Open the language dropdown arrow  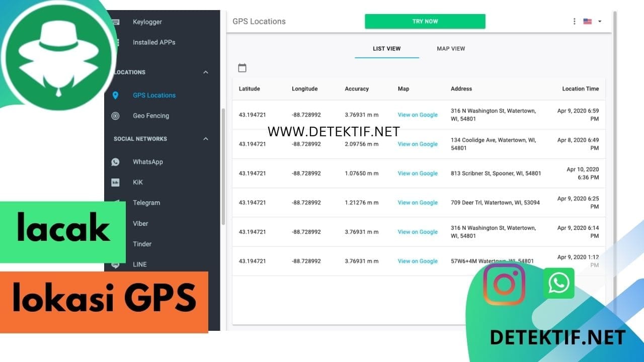[x=600, y=22]
